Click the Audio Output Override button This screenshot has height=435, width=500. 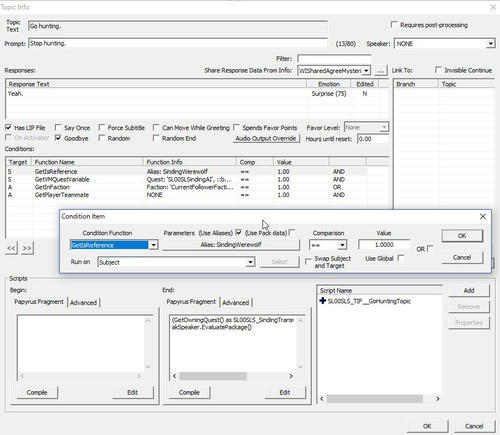pyautogui.click(x=266, y=138)
